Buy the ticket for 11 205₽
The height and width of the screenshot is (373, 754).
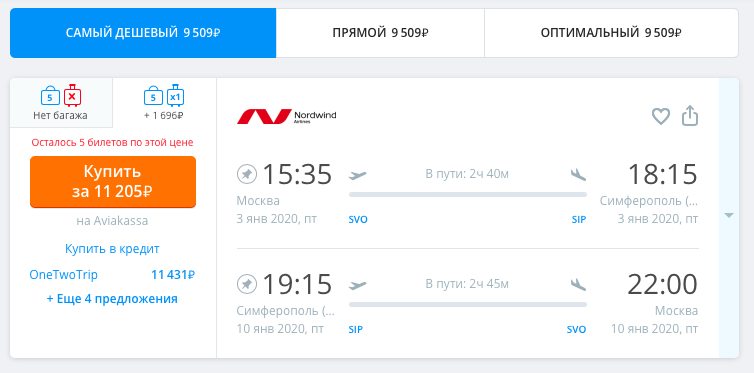[x=113, y=182]
